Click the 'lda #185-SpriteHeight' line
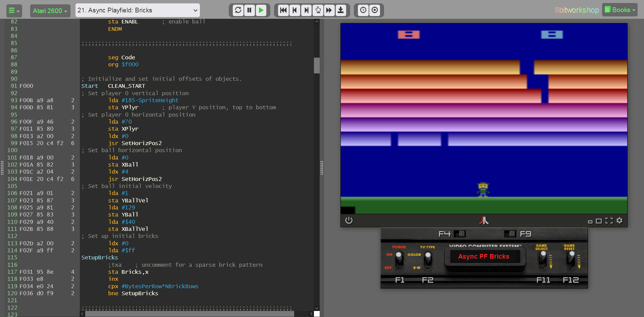Viewport: 644px width, 317px height. tap(143, 100)
